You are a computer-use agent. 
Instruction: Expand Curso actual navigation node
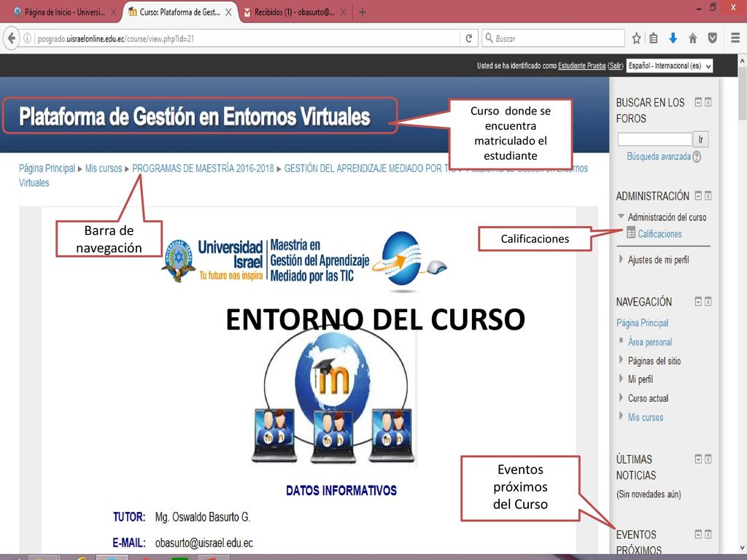pyautogui.click(x=621, y=397)
